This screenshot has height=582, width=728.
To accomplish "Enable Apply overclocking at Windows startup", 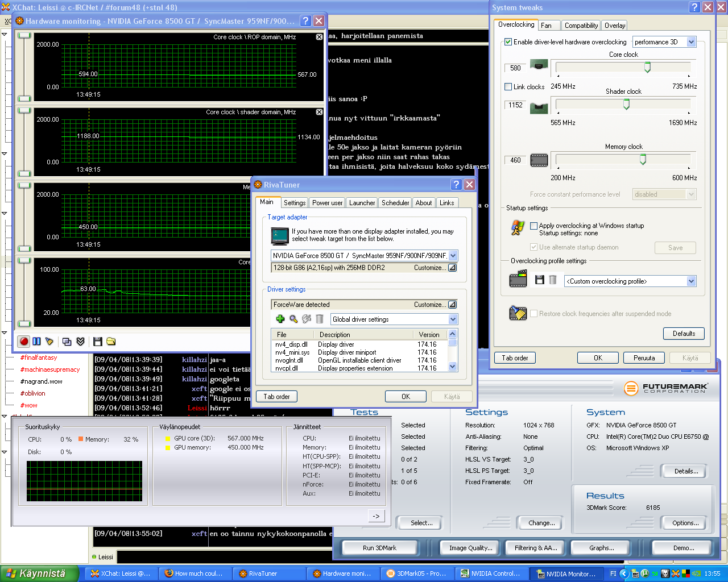I will click(x=533, y=226).
